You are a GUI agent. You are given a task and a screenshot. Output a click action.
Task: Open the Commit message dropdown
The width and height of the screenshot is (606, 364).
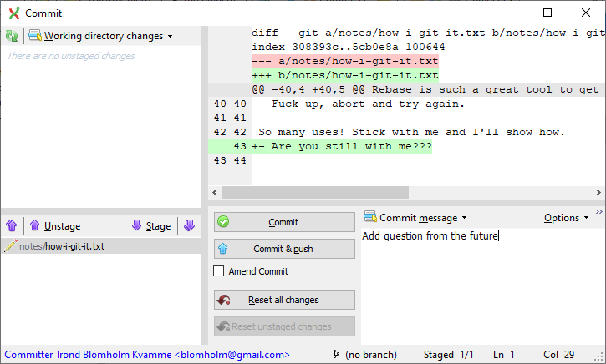(x=415, y=218)
